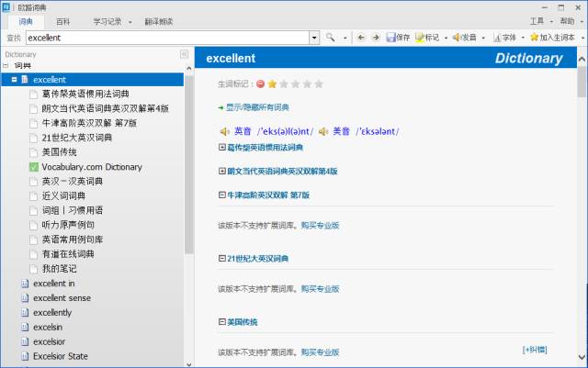
Task: Open 标记 dropdown arrow
Action: (x=446, y=38)
